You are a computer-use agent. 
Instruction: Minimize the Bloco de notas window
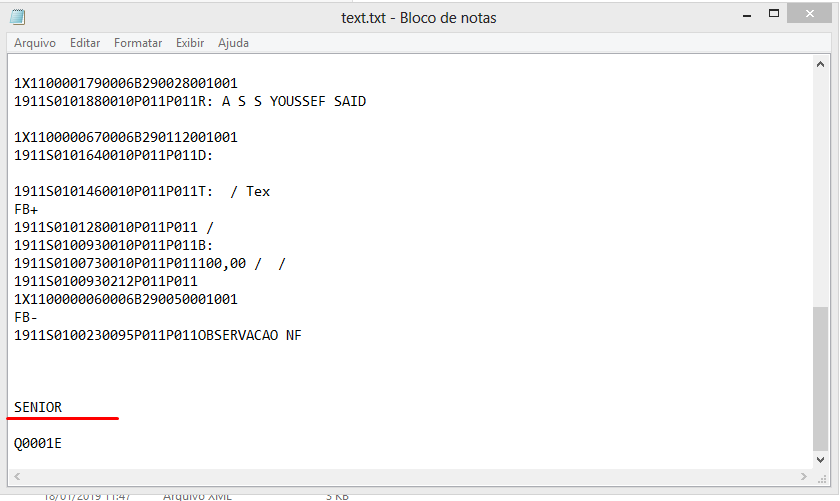click(x=747, y=16)
